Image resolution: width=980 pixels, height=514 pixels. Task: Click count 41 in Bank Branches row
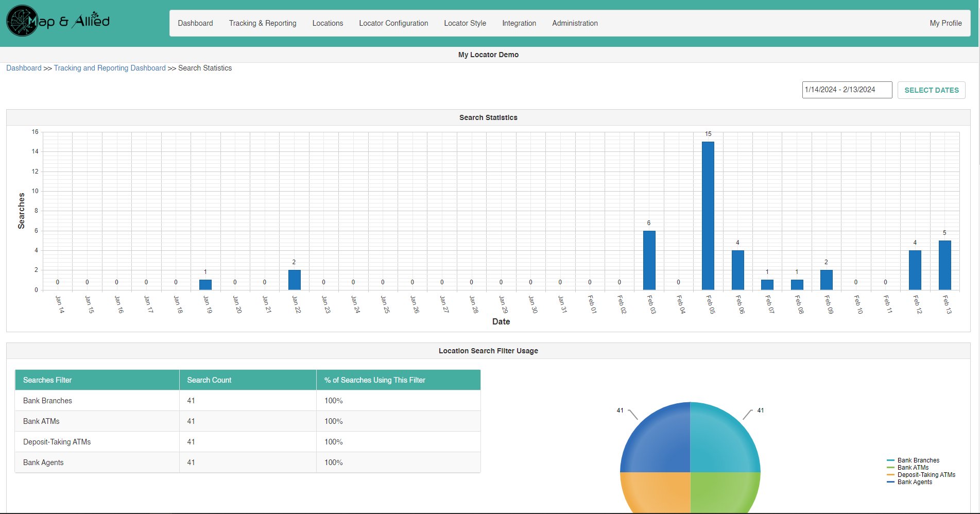pyautogui.click(x=191, y=401)
